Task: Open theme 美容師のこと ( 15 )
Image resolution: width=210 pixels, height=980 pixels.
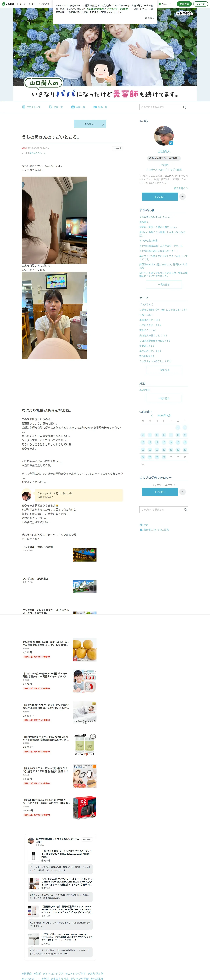Action: pyautogui.click(x=150, y=320)
